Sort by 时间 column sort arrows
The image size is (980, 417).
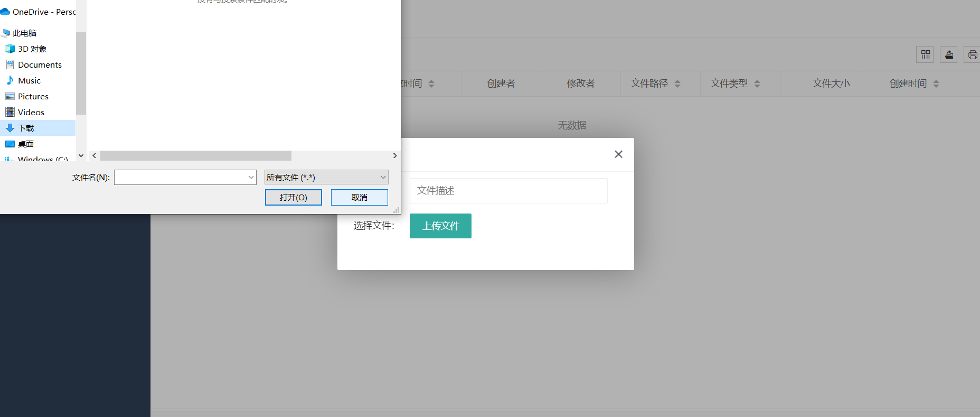431,84
